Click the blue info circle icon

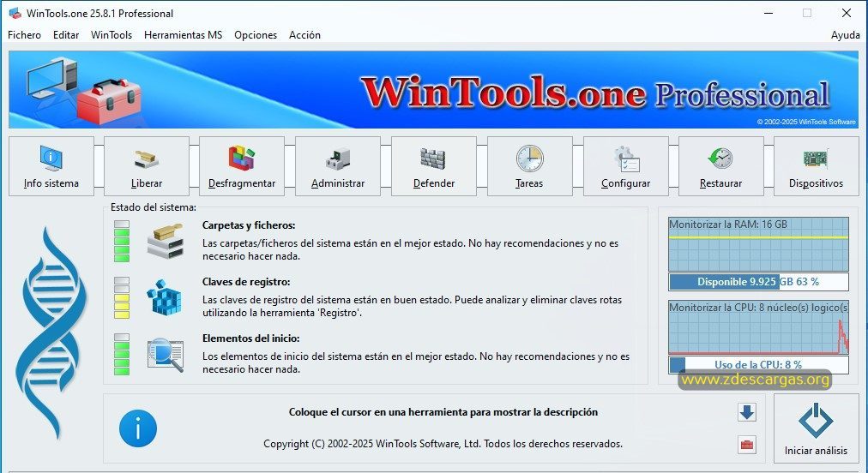[x=138, y=428]
